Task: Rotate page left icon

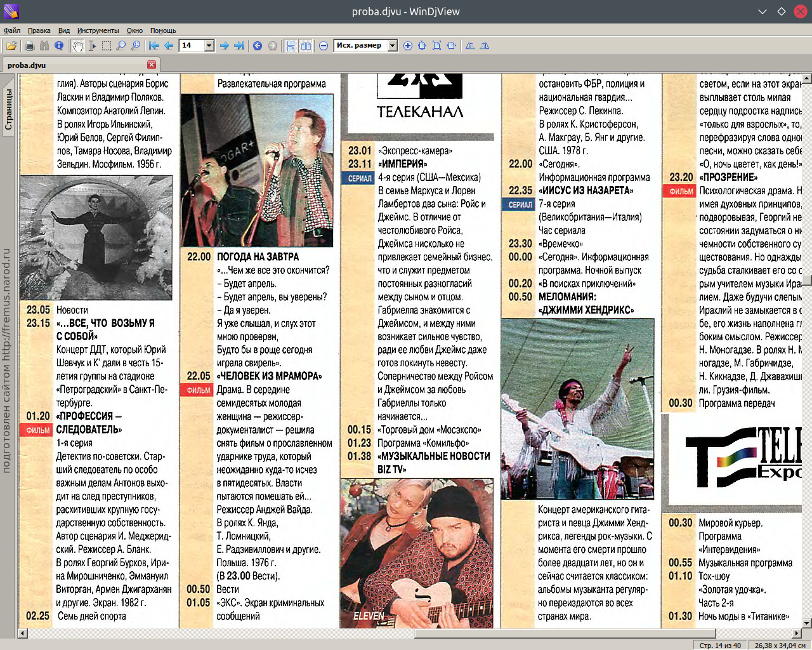Action: [x=470, y=46]
